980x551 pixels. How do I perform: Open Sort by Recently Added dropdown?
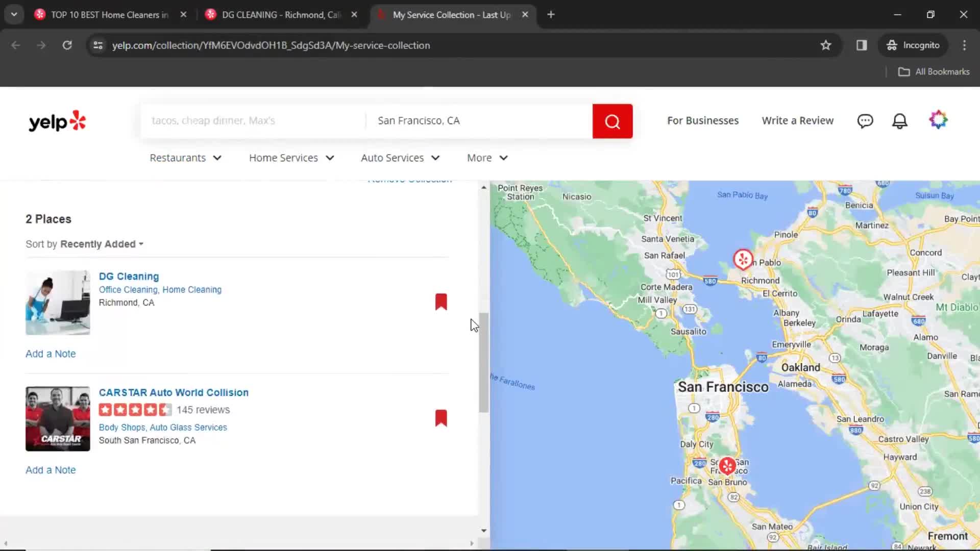[102, 244]
